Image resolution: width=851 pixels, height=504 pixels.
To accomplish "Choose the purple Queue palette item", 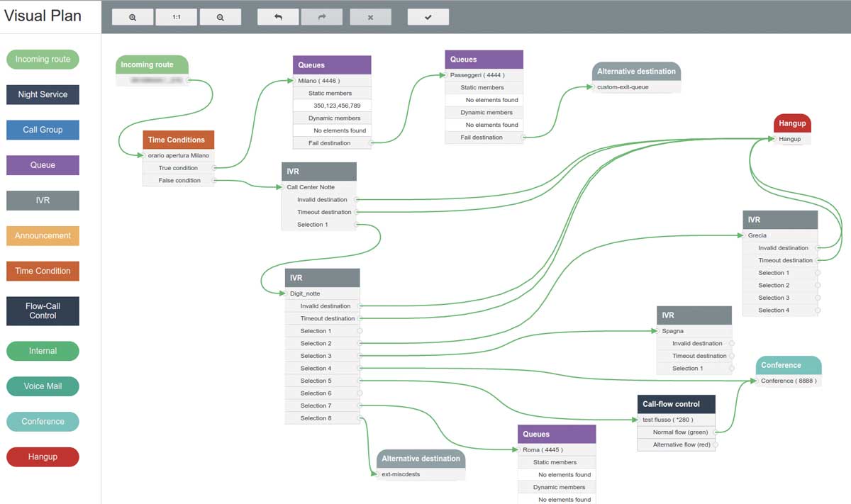I will 43,165.
